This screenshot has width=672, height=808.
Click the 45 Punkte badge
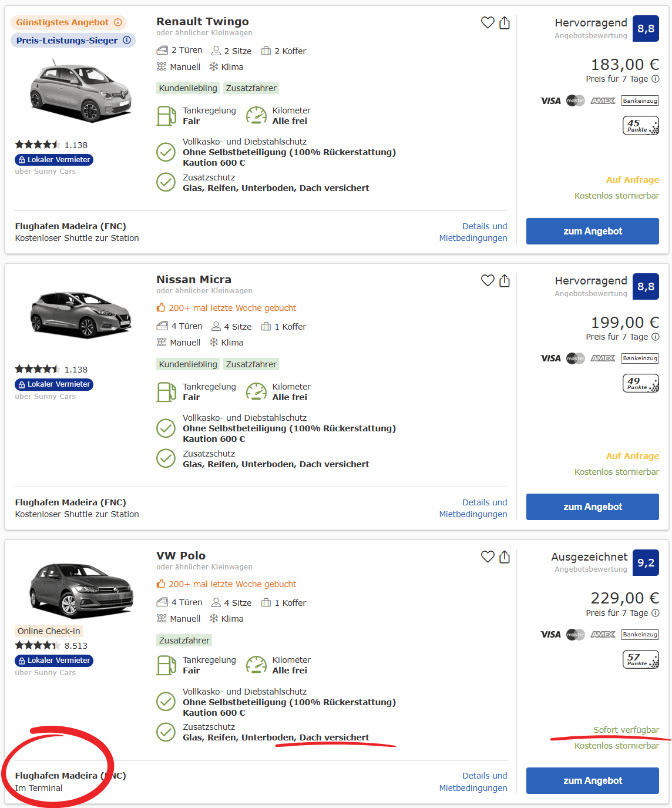pos(640,126)
